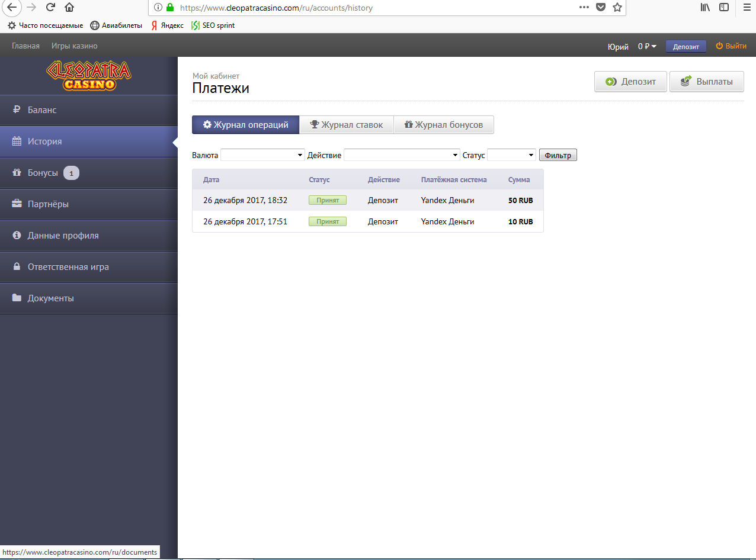756x560 pixels.
Task: Click the browser forward arrow
Action: pos(32,8)
